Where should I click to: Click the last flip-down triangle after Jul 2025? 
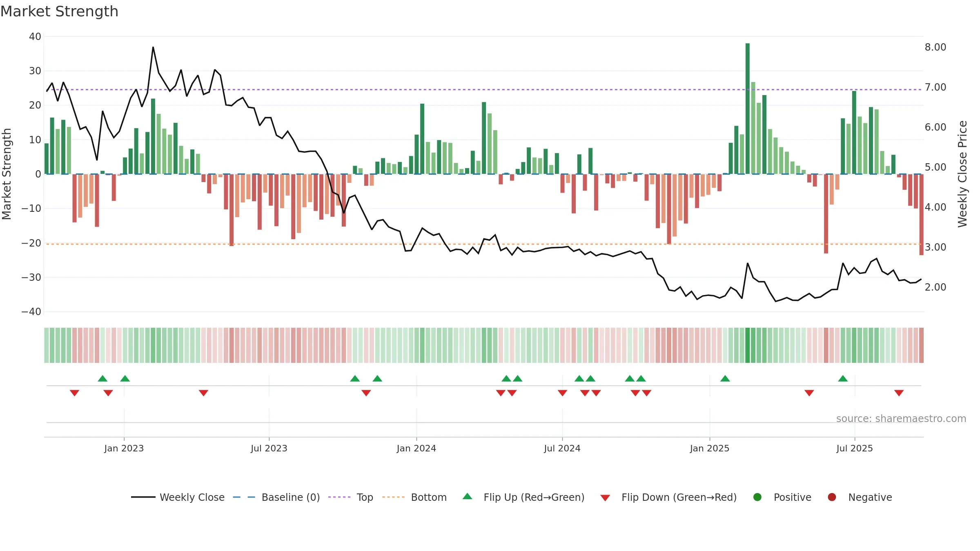[899, 393]
